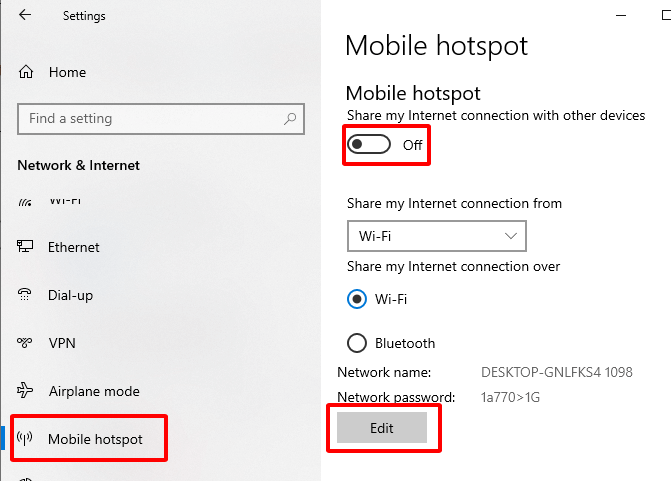Viewport: 671px width, 481px height.
Task: Click the Home icon in sidebar
Action: (26, 73)
